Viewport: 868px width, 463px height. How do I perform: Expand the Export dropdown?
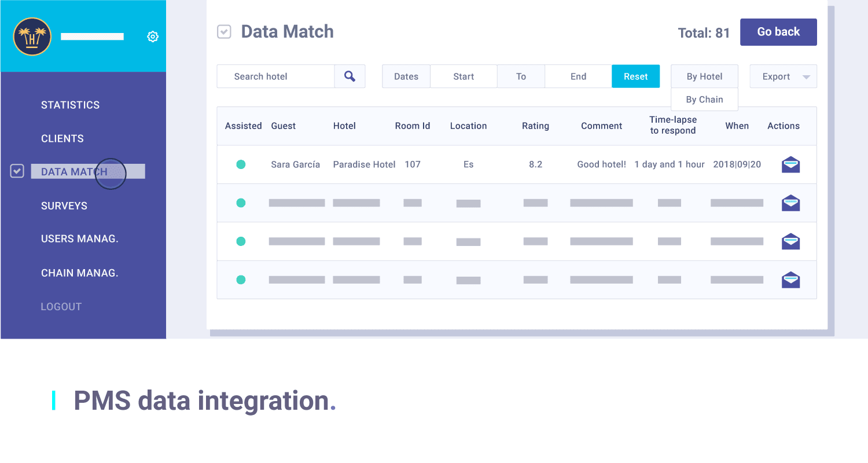(783, 76)
